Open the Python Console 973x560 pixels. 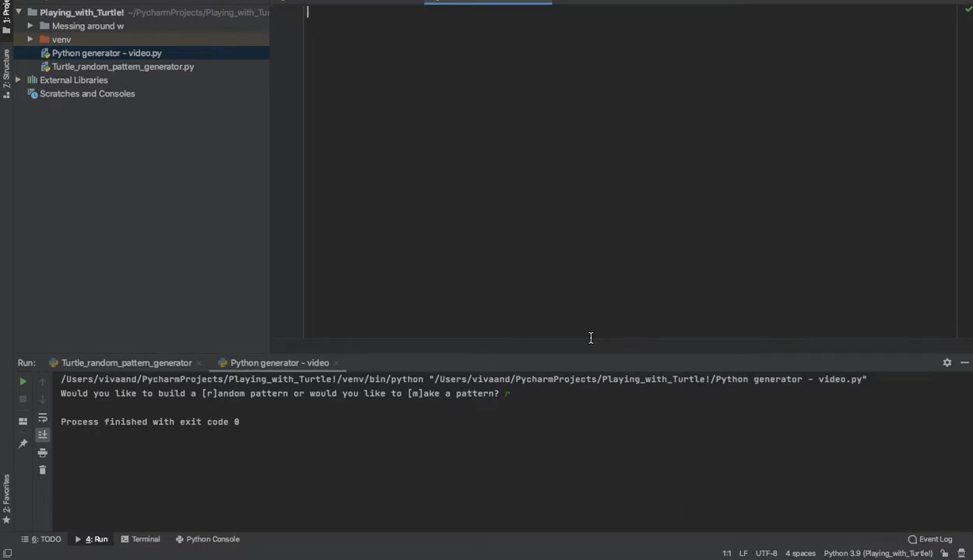point(213,539)
